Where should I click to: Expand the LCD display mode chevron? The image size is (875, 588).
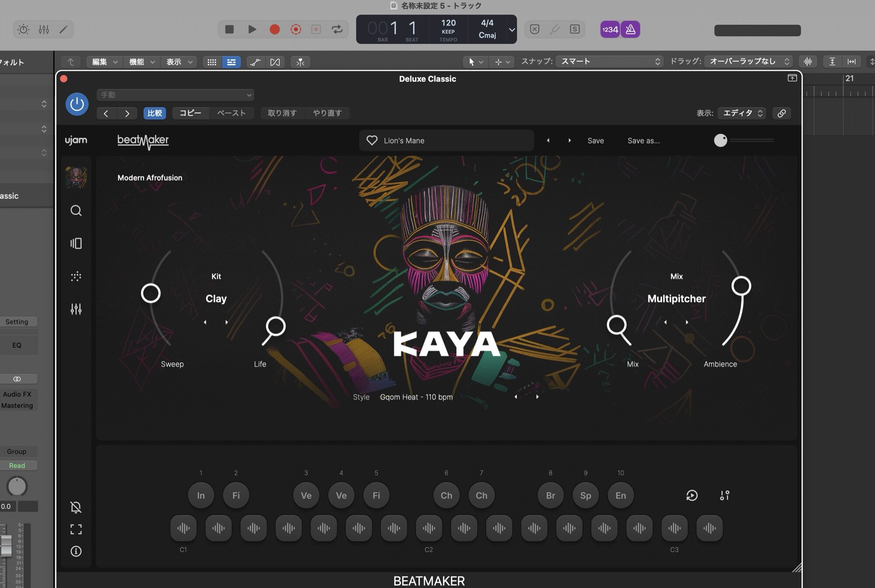(x=511, y=30)
